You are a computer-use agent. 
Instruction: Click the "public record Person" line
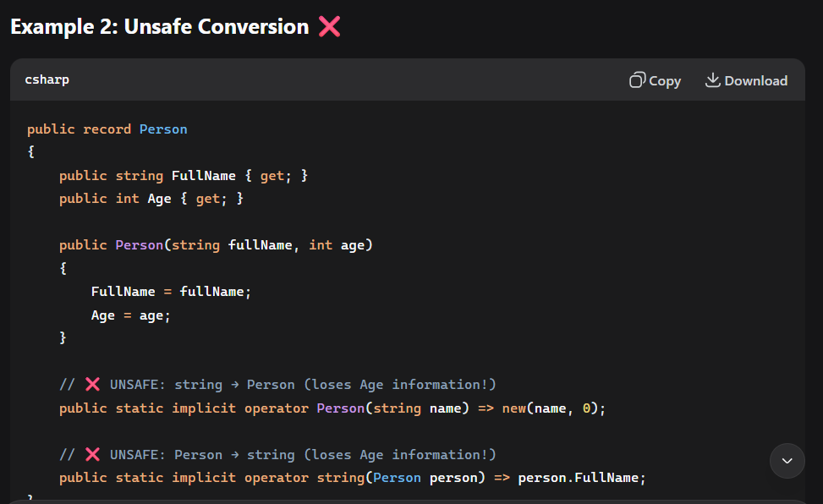pos(107,129)
